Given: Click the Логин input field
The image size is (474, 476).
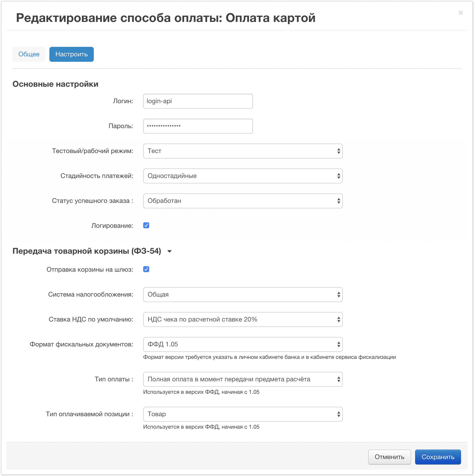Looking at the screenshot, I should point(198,101).
